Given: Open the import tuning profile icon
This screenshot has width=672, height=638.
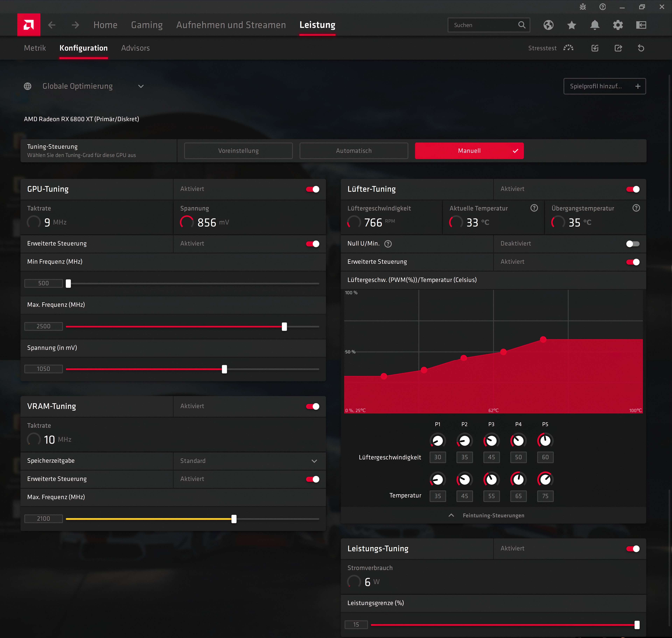Looking at the screenshot, I should coord(594,48).
